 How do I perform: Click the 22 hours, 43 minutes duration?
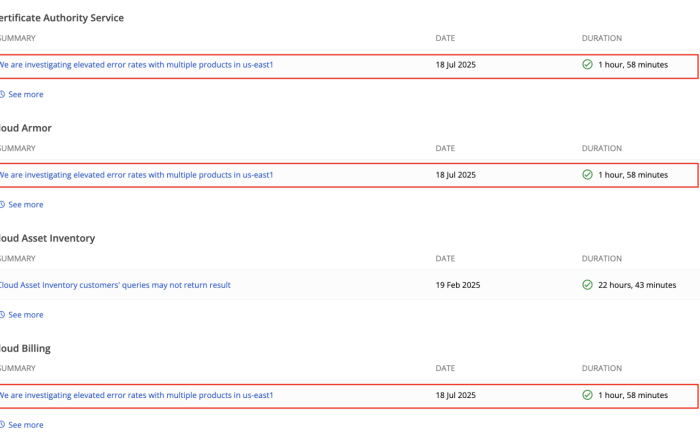point(637,285)
